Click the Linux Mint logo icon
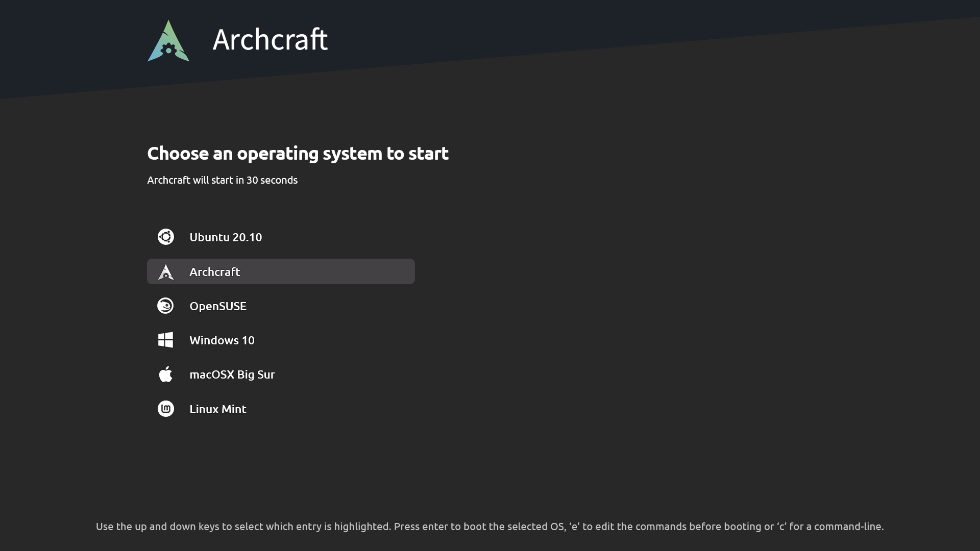The width and height of the screenshot is (980, 551). pyautogui.click(x=165, y=409)
